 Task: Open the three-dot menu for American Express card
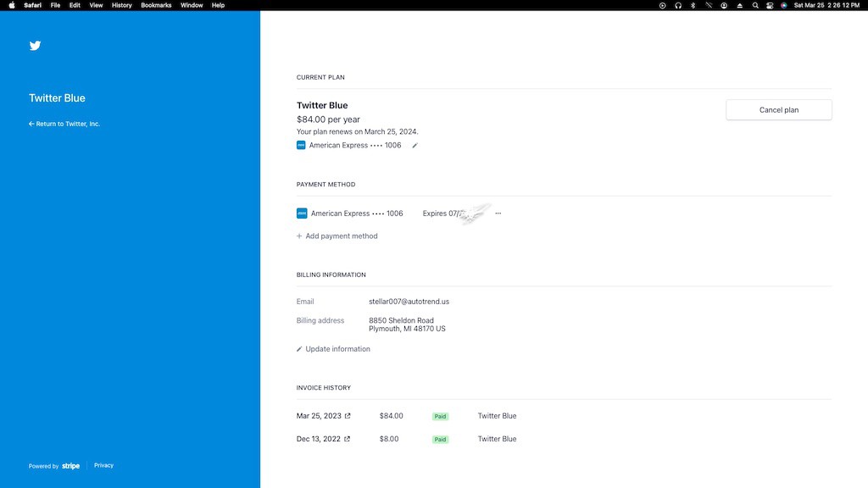point(498,213)
